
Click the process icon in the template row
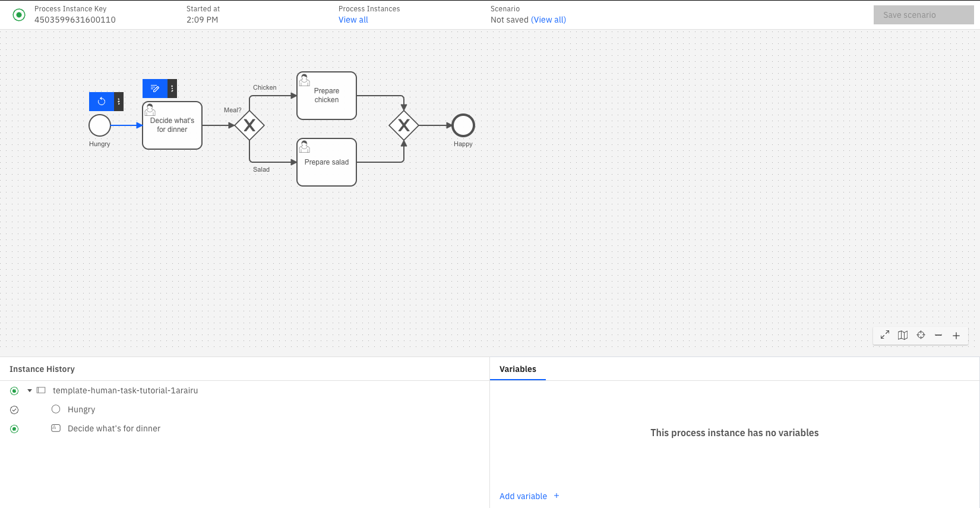pyautogui.click(x=41, y=390)
